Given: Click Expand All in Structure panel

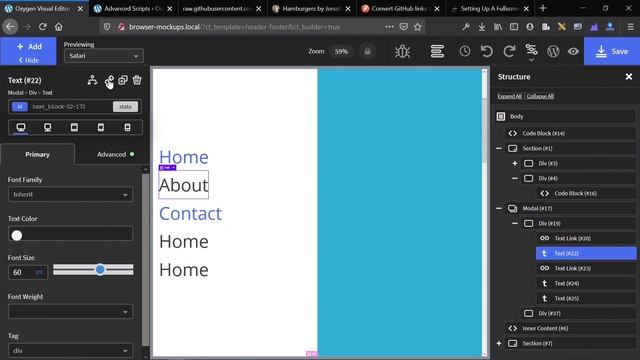Looking at the screenshot, I should [x=509, y=96].
